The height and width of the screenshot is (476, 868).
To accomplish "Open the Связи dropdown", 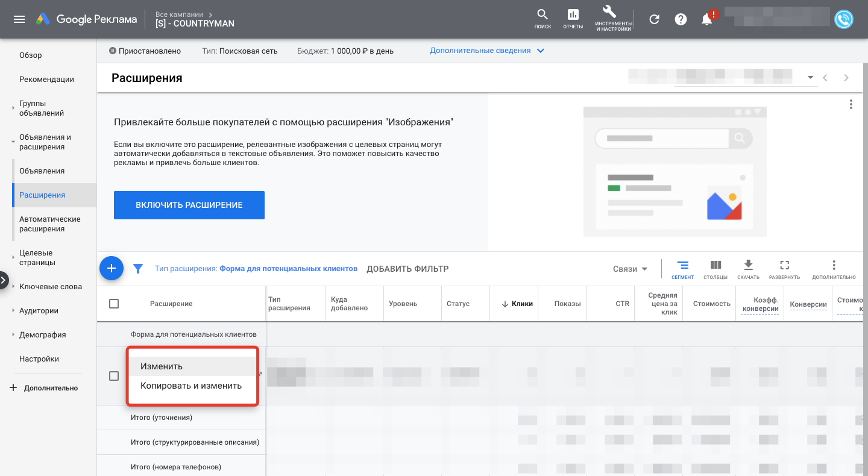I will click(631, 269).
